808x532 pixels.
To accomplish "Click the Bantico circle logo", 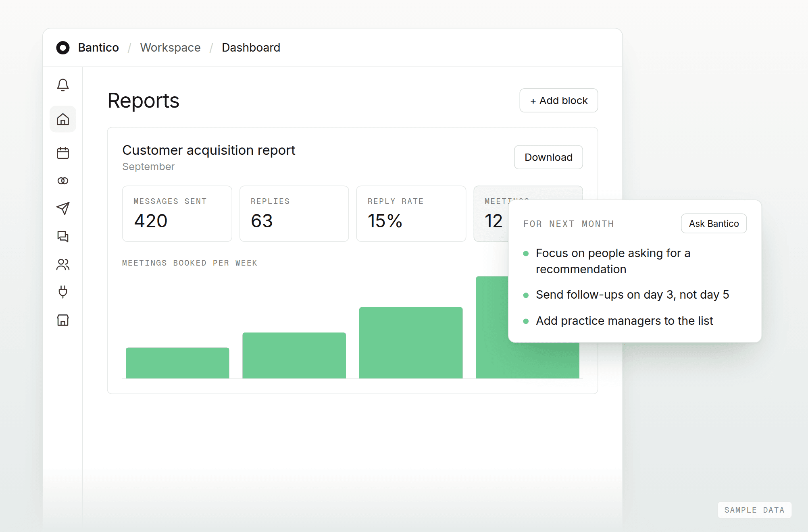I will tap(63, 48).
